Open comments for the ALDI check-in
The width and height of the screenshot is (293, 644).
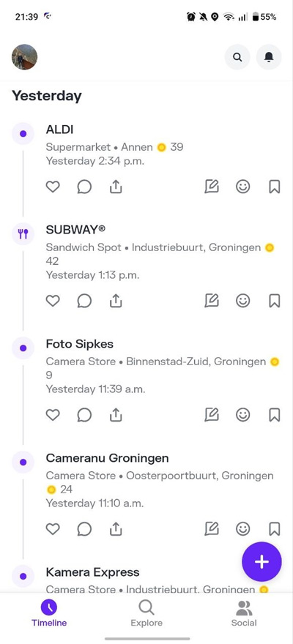pos(84,187)
